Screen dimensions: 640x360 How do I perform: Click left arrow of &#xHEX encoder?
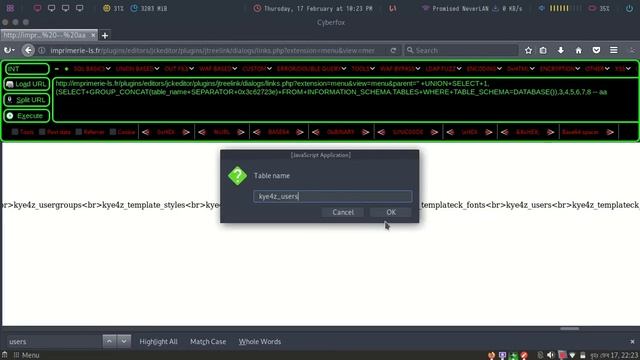point(504,132)
